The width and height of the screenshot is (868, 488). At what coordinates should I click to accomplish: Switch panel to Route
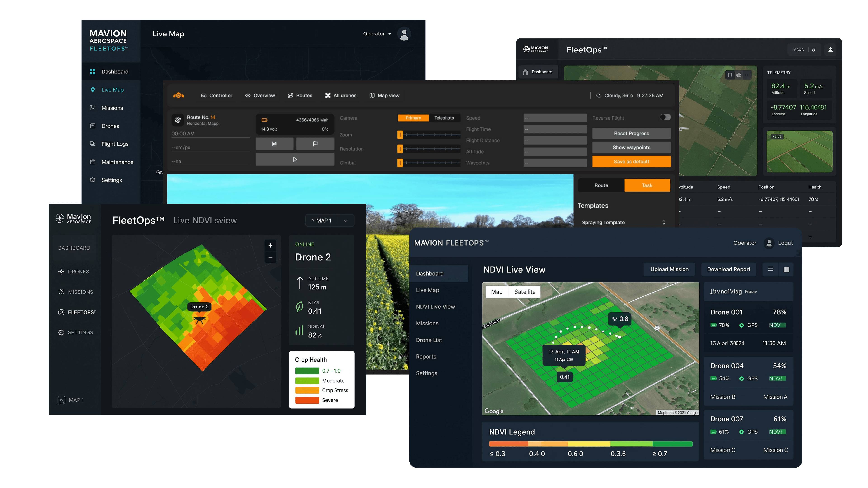(x=601, y=185)
